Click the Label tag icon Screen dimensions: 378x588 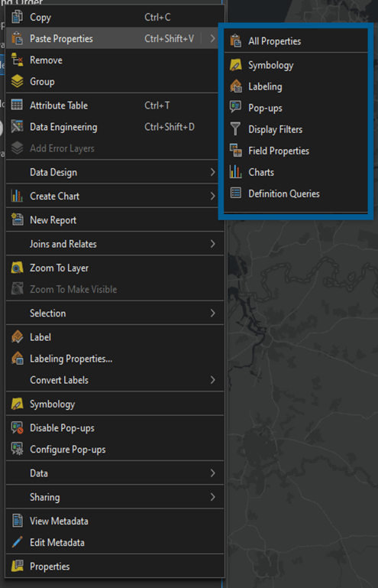pos(18,336)
